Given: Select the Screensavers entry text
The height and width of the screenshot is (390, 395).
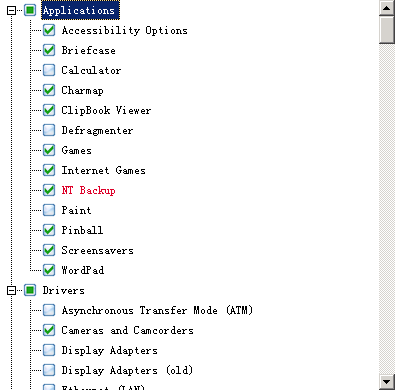Looking at the screenshot, I should (x=97, y=250).
